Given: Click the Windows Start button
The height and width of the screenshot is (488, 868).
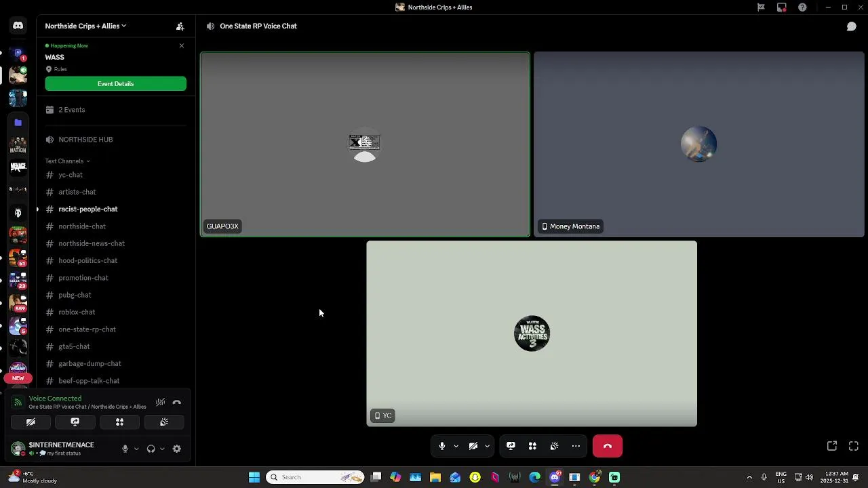Looking at the screenshot, I should pyautogui.click(x=254, y=477).
